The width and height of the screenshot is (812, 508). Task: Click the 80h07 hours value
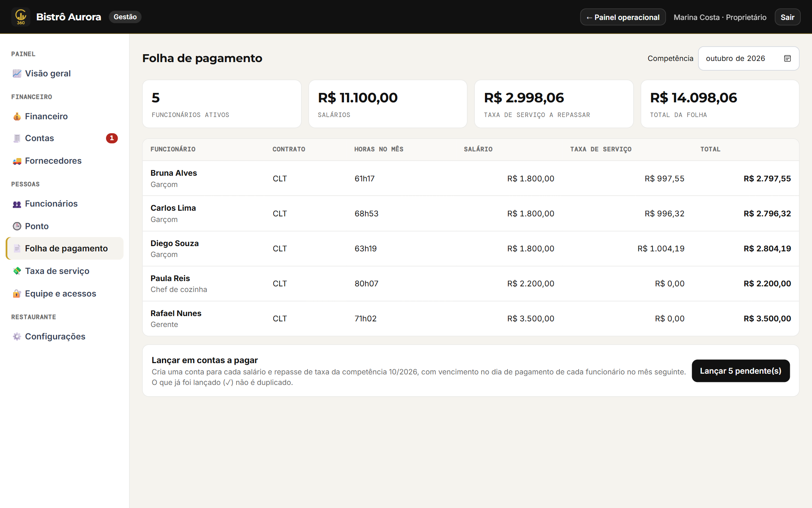[366, 284]
